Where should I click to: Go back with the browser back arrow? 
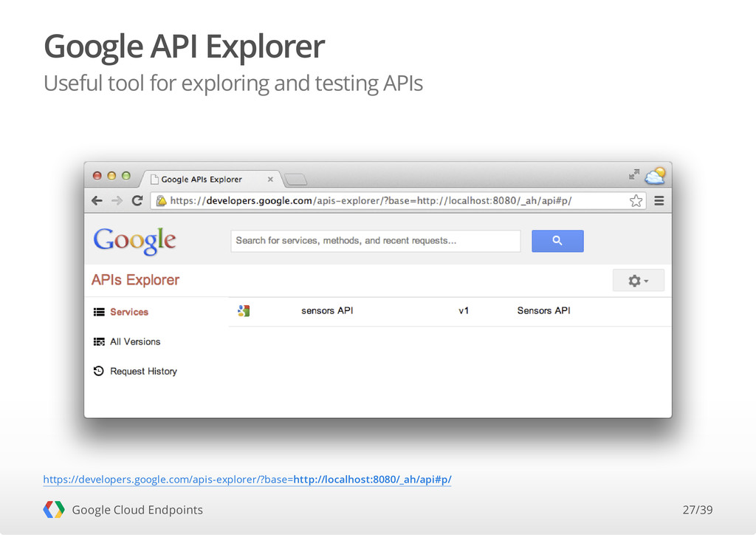pyautogui.click(x=97, y=201)
